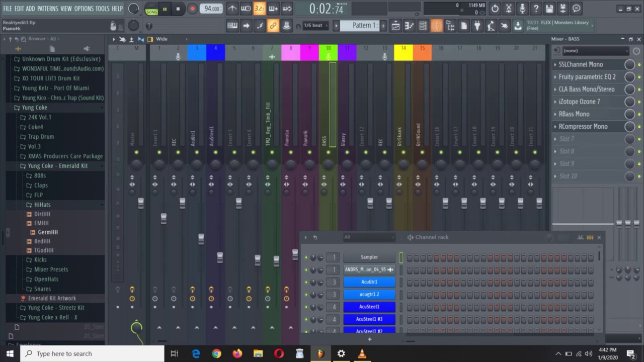Open the plugin picker plug icon
The image size is (644, 362).
[477, 26]
